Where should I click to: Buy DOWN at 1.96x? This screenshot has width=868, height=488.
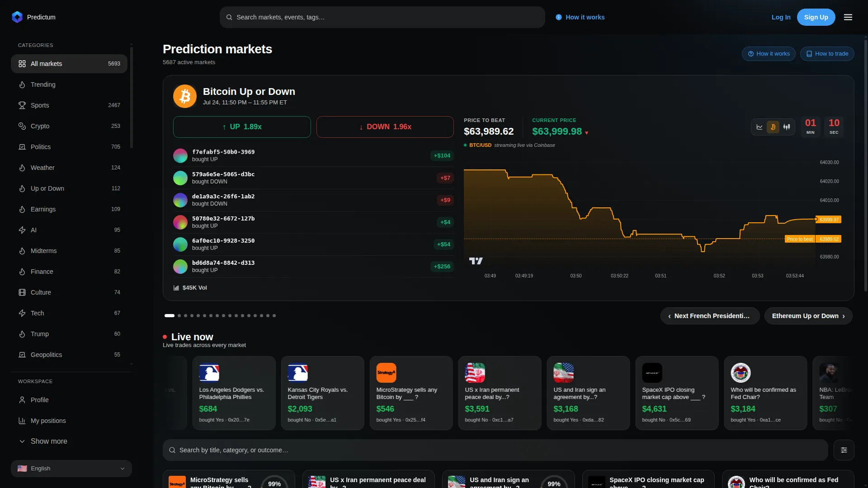click(x=385, y=127)
